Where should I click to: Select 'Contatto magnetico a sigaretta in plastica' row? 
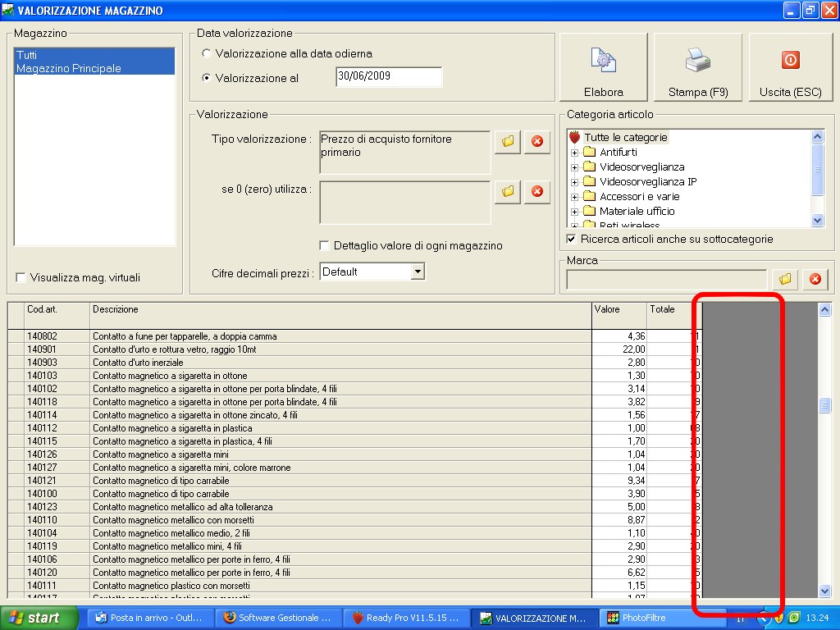point(354,428)
